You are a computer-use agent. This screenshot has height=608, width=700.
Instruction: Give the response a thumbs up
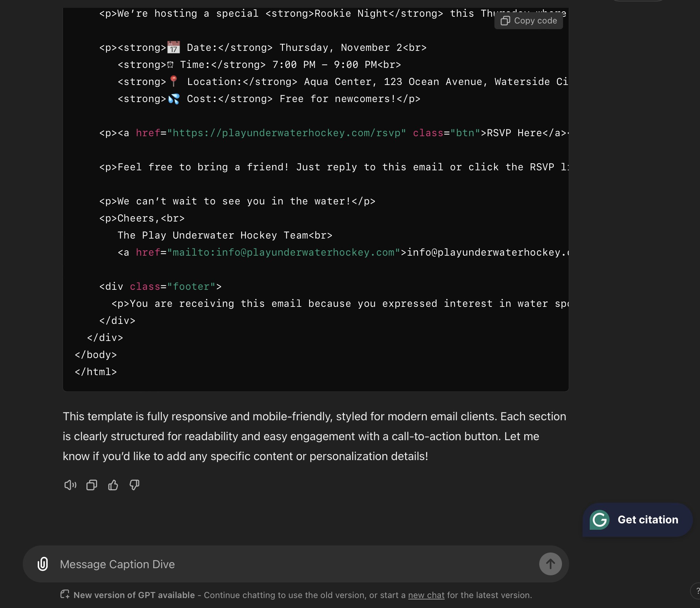(x=113, y=485)
